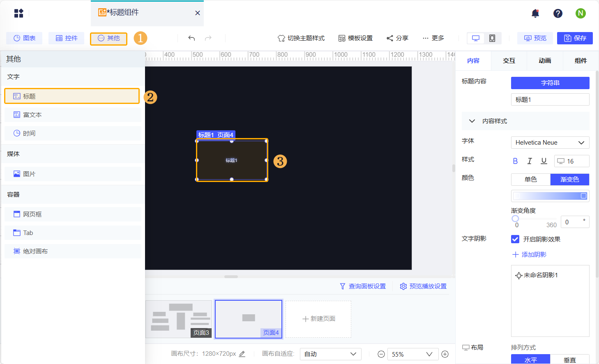Select the 页面4 page thumbnail

click(249, 319)
